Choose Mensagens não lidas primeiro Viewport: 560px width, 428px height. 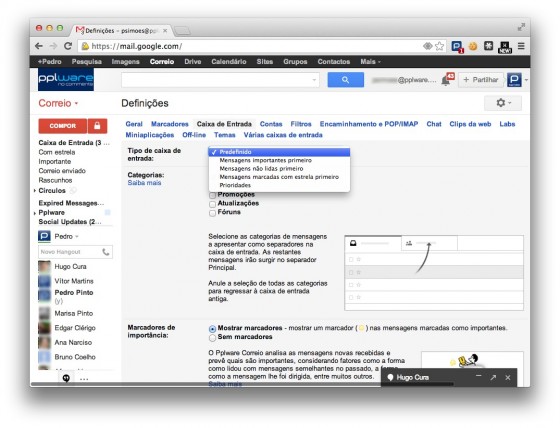(279, 169)
